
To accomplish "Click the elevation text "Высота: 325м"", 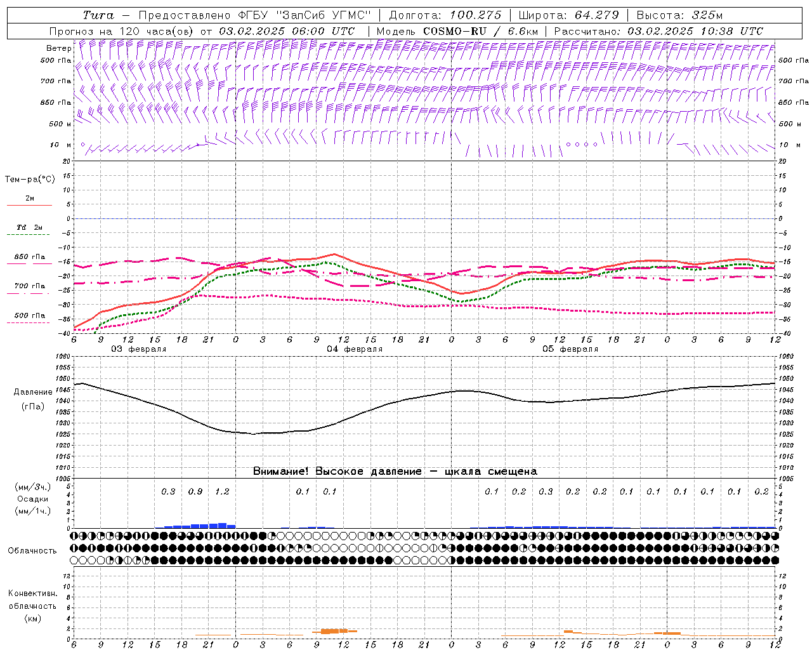I will coord(679,15).
